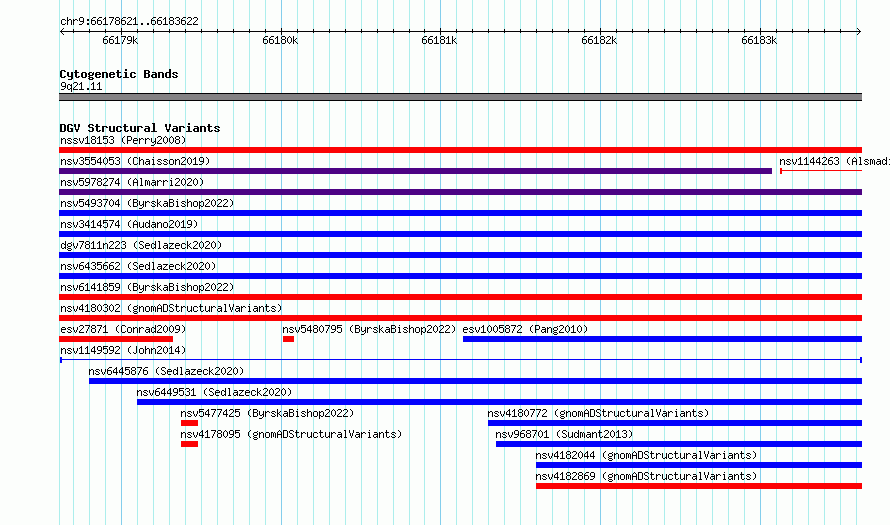Select tiny red bar under nsv5480795
Viewport: 890px width, 525px height.
click(288, 339)
